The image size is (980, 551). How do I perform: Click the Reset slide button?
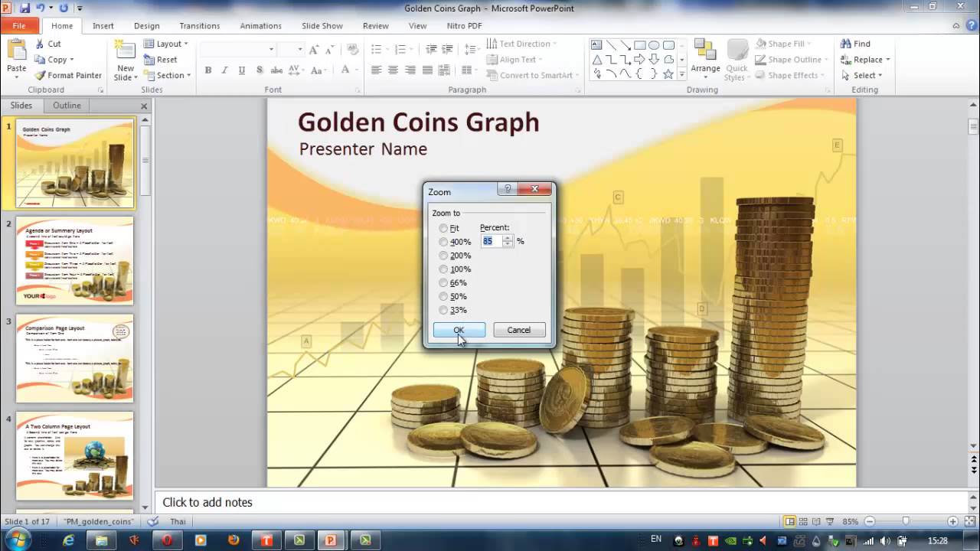click(161, 60)
